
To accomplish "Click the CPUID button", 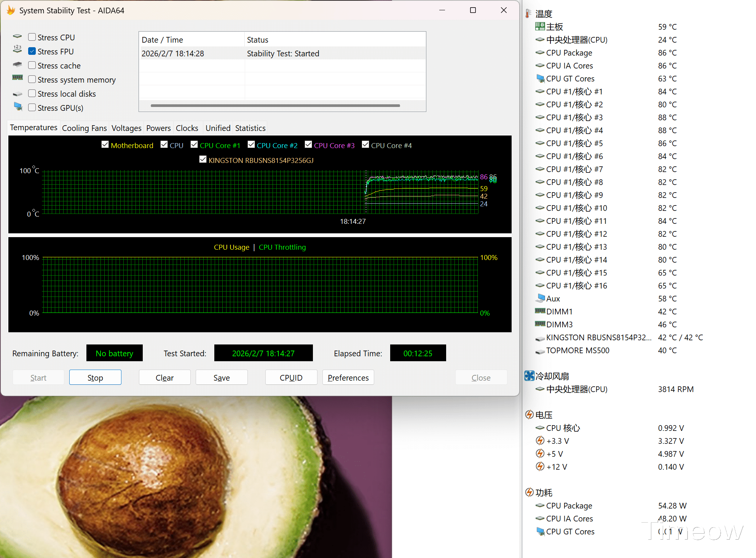I will [291, 378].
